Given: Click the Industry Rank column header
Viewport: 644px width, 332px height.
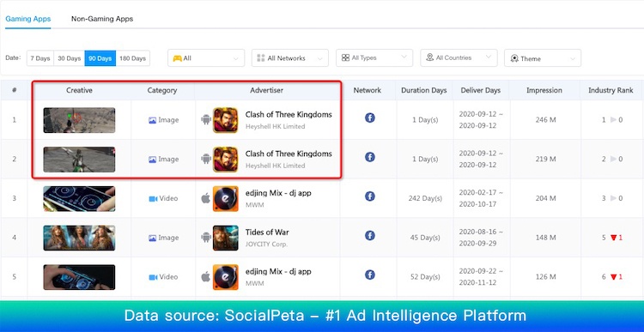Looking at the screenshot, I should tap(611, 90).
